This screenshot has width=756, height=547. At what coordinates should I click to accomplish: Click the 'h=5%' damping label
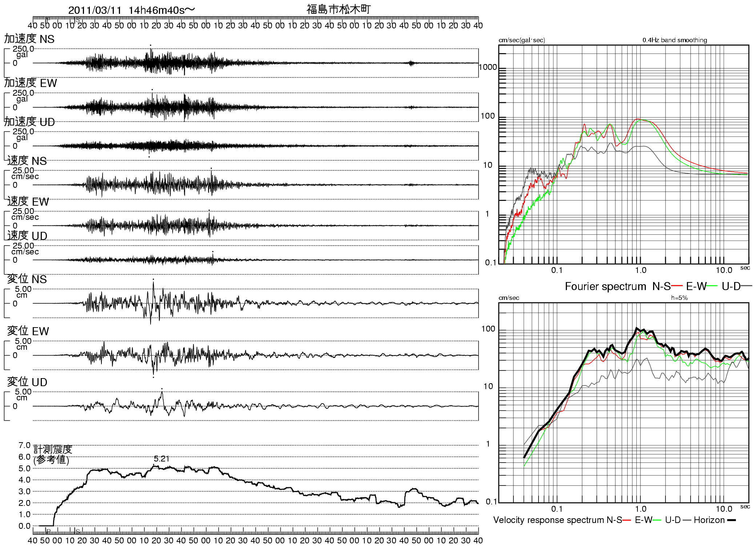pos(679,298)
